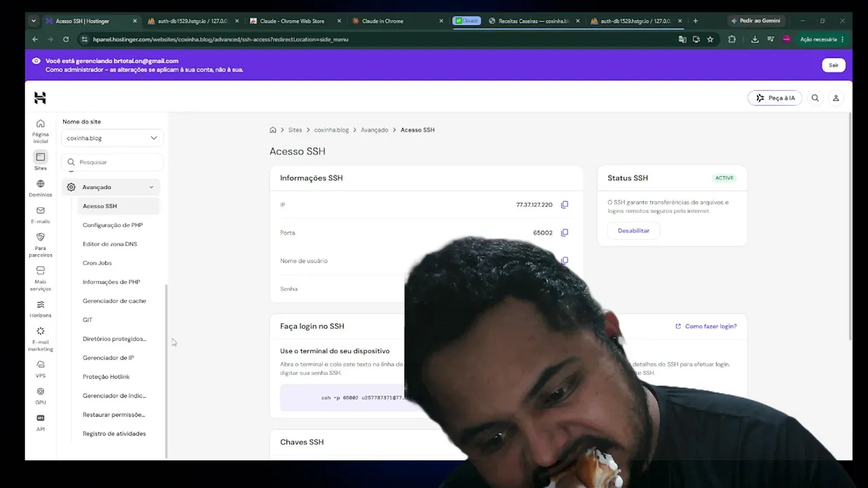Open the VPS icon
868x488 pixels.
point(40,365)
